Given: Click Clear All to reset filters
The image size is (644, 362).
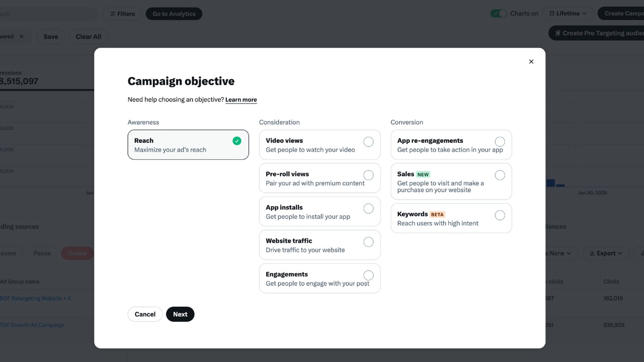Looking at the screenshot, I should coord(88,36).
